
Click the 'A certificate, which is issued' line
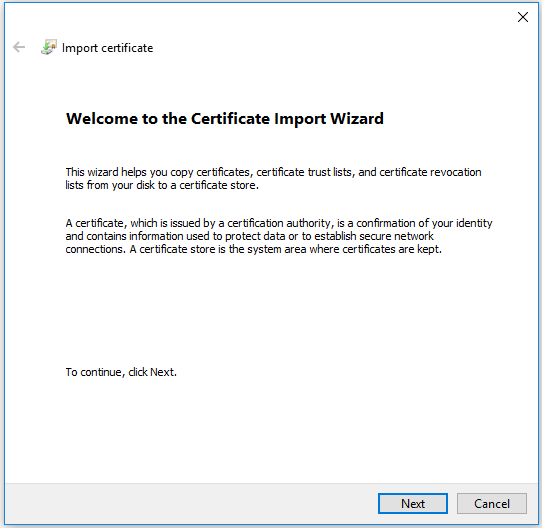(x=279, y=223)
